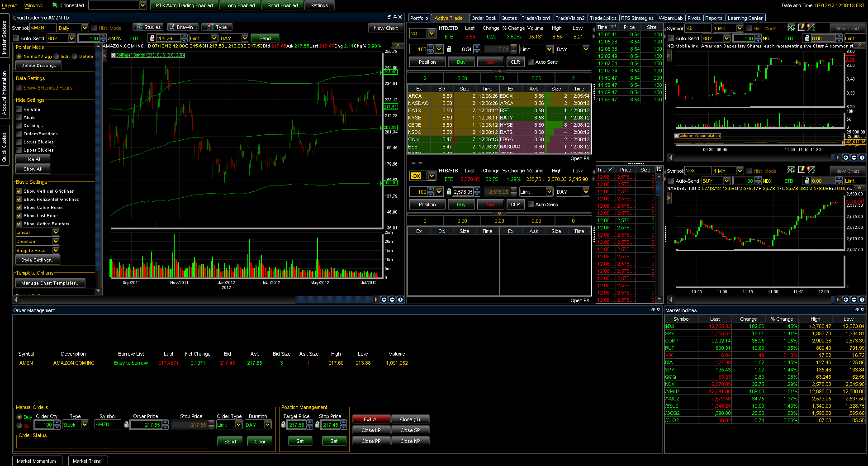Expand the Crosshair cursor dropdown
868x466 pixels.
[x=56, y=242]
